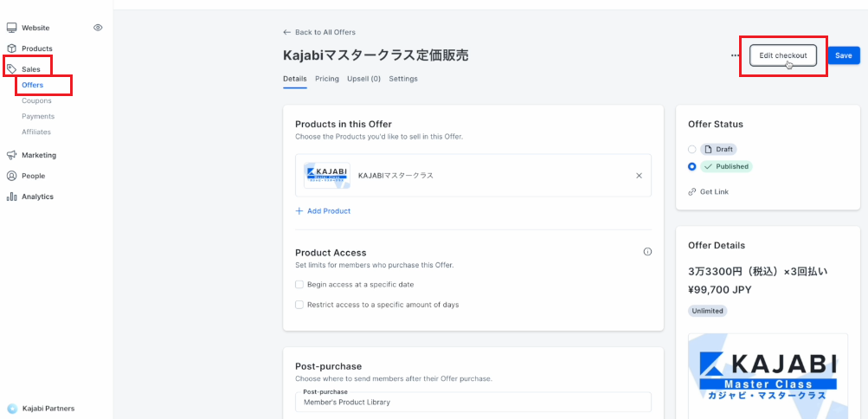Switch to the Pricing tab
The height and width of the screenshot is (419, 868).
(327, 79)
